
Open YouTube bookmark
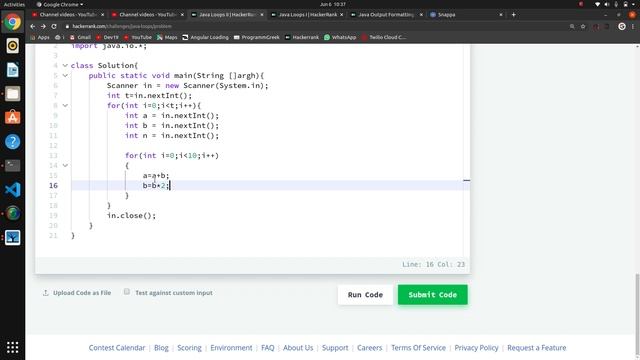[138, 37]
